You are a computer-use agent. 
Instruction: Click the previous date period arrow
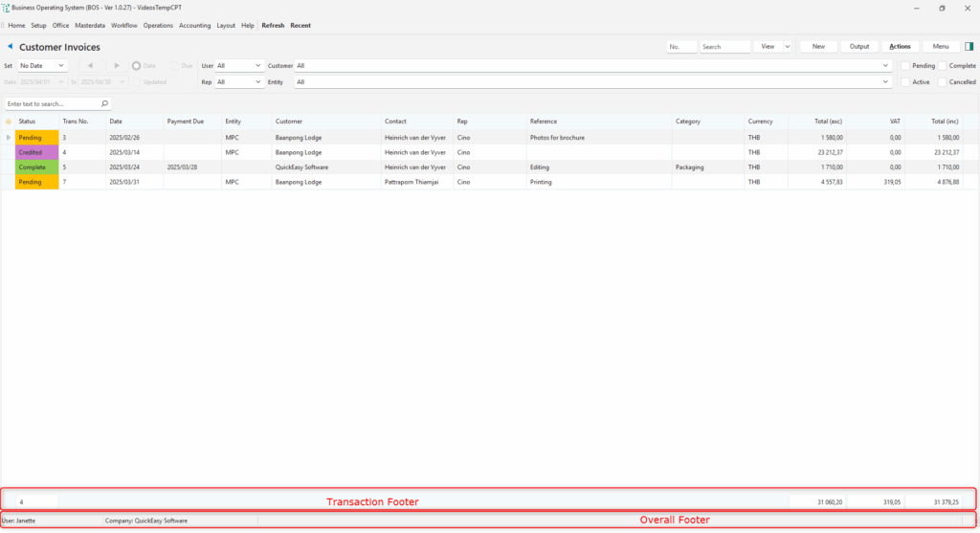(91, 66)
